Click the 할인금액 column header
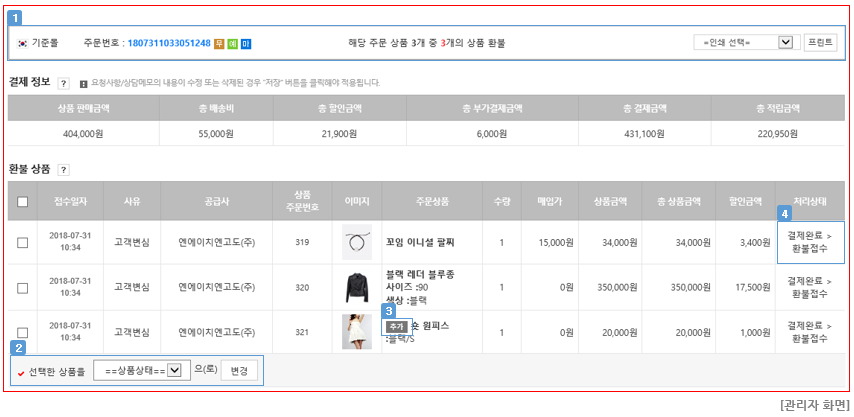 point(746,201)
